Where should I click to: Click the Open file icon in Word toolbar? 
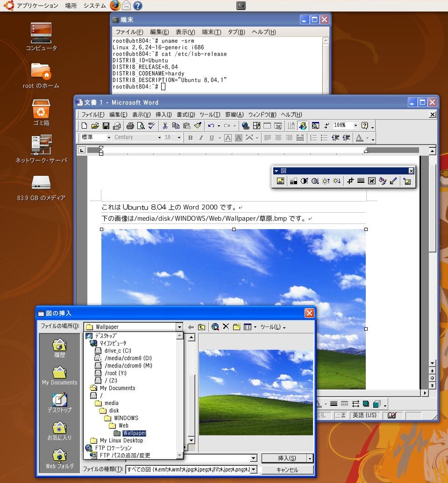pos(95,126)
